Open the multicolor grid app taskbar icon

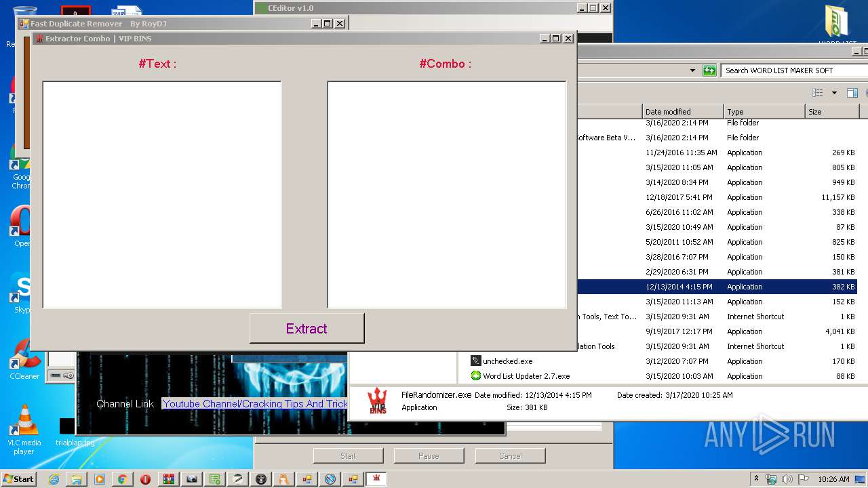tap(169, 479)
